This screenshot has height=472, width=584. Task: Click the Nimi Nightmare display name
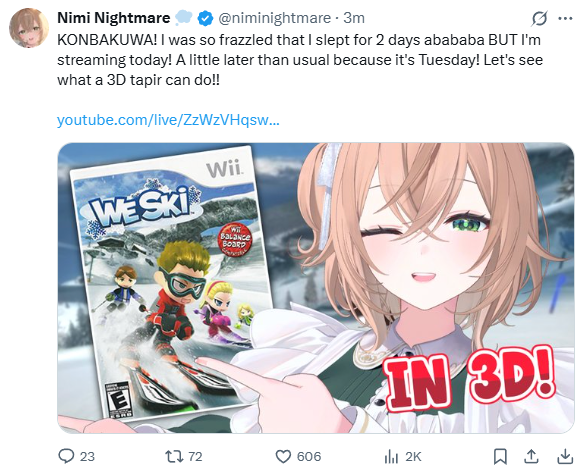tap(114, 18)
